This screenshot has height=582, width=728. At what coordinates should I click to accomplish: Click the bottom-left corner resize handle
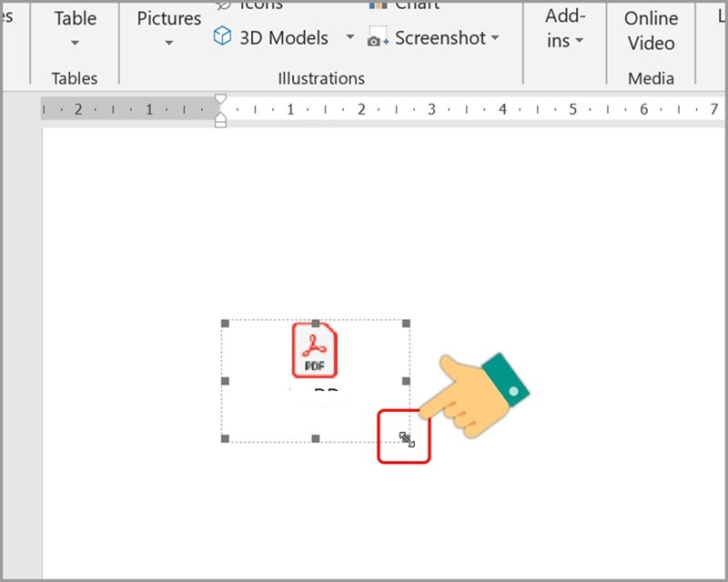(225, 439)
